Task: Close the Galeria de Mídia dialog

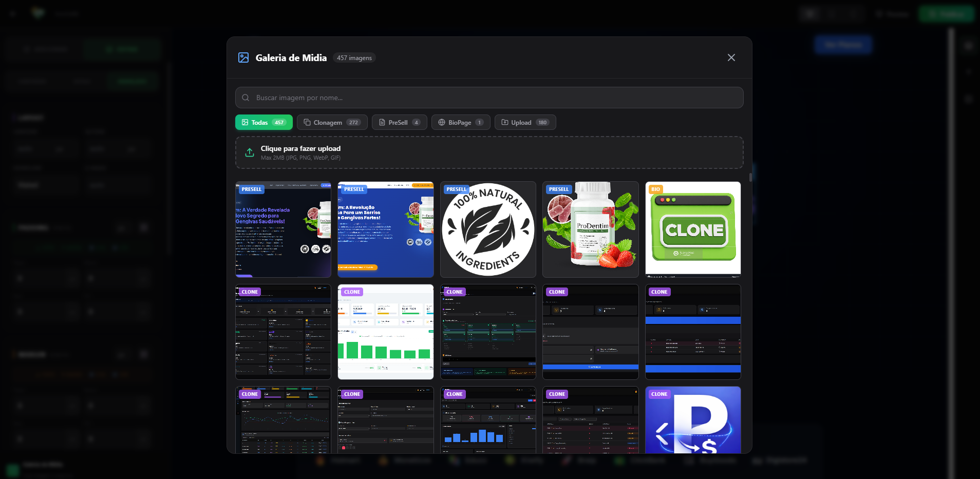Action: point(731,58)
